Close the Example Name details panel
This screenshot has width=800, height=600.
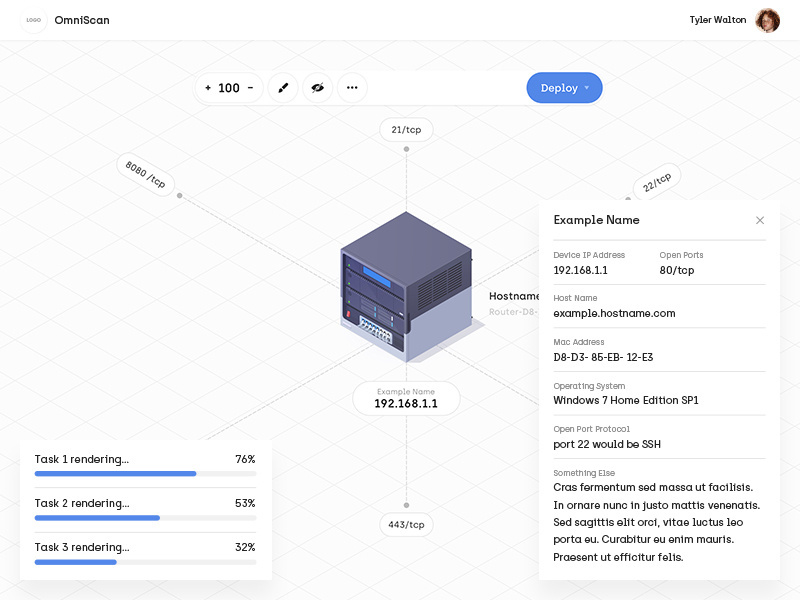760,220
